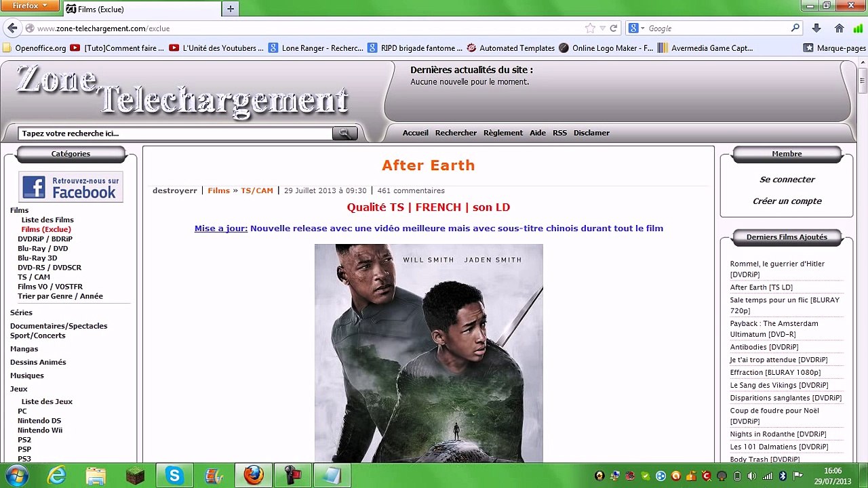Open the Openoffice.org bookmark
868x488 pixels.
click(x=35, y=48)
